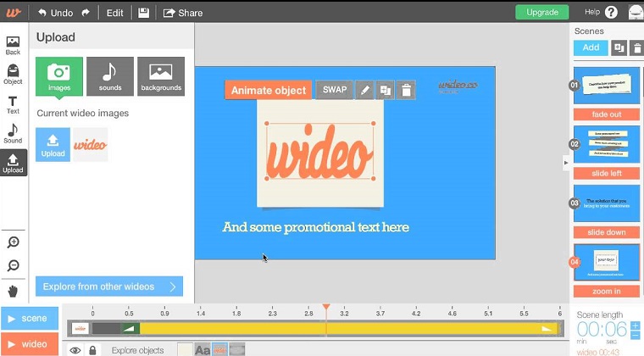Open the user profile avatar
This screenshot has height=356, width=644.
636,13
